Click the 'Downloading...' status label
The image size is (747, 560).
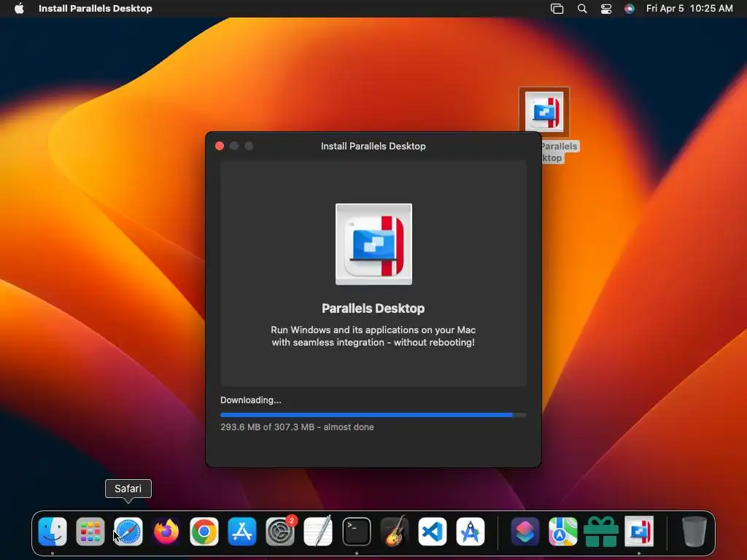click(251, 400)
